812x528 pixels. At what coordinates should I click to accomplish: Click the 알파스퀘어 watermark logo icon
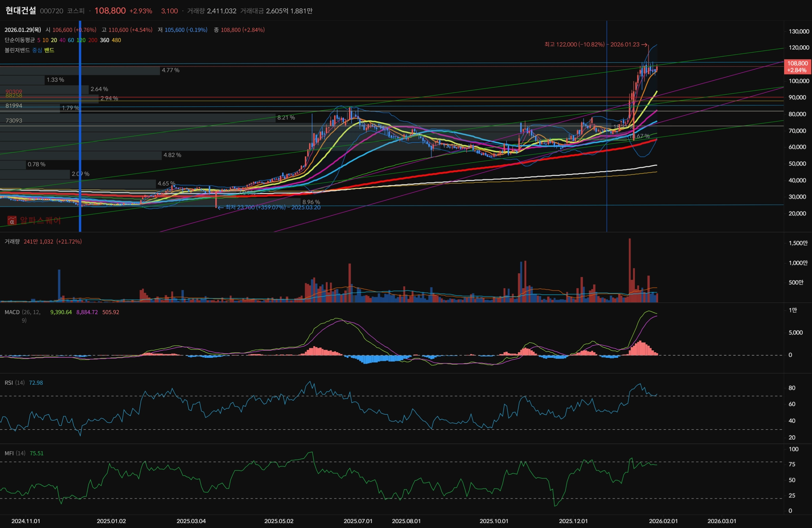click(12, 221)
